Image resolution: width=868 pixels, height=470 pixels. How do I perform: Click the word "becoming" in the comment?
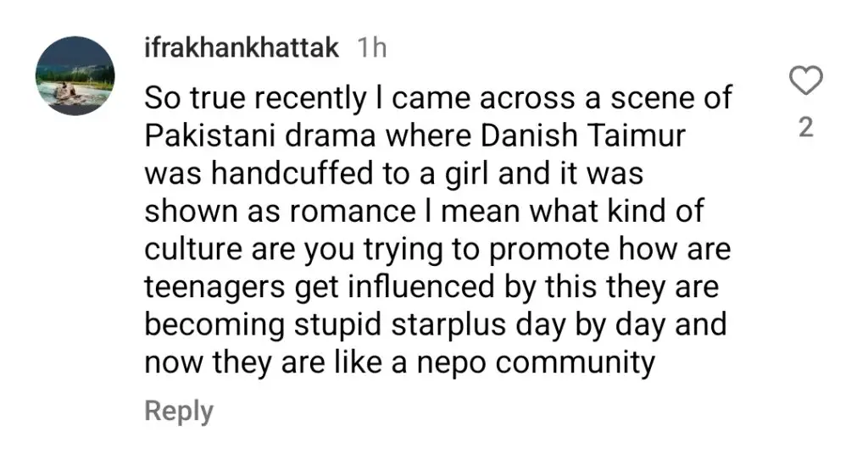pyautogui.click(x=214, y=326)
